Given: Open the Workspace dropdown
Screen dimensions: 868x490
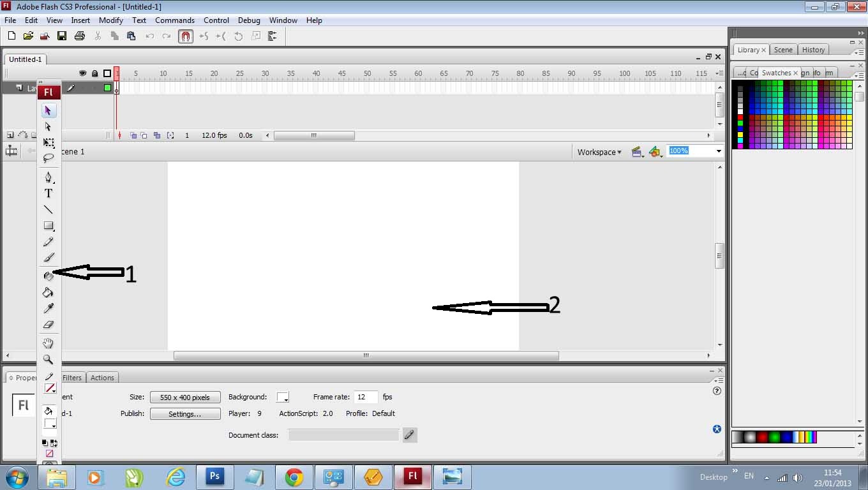Looking at the screenshot, I should click(x=599, y=152).
